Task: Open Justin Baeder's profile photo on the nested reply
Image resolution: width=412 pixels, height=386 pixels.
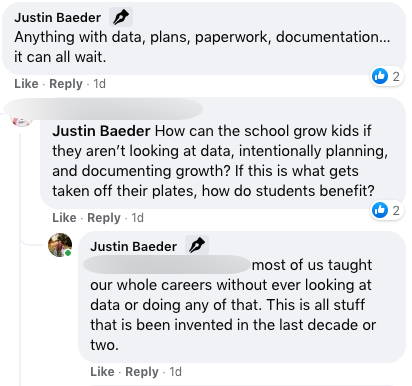Action: click(60, 245)
